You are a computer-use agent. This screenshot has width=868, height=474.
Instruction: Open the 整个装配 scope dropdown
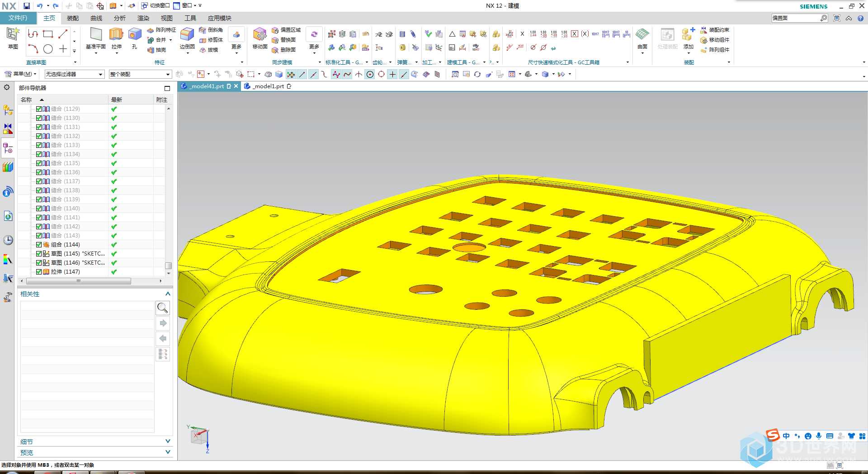140,74
